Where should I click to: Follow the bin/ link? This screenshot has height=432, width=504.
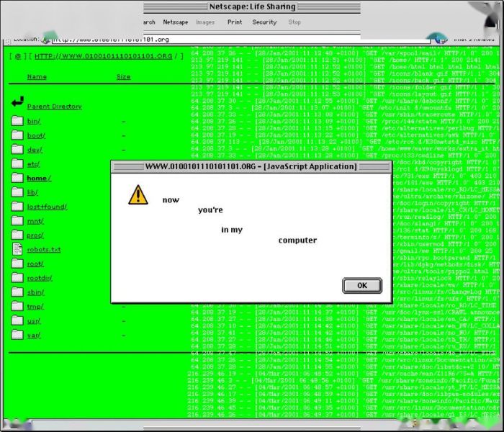[x=34, y=121]
